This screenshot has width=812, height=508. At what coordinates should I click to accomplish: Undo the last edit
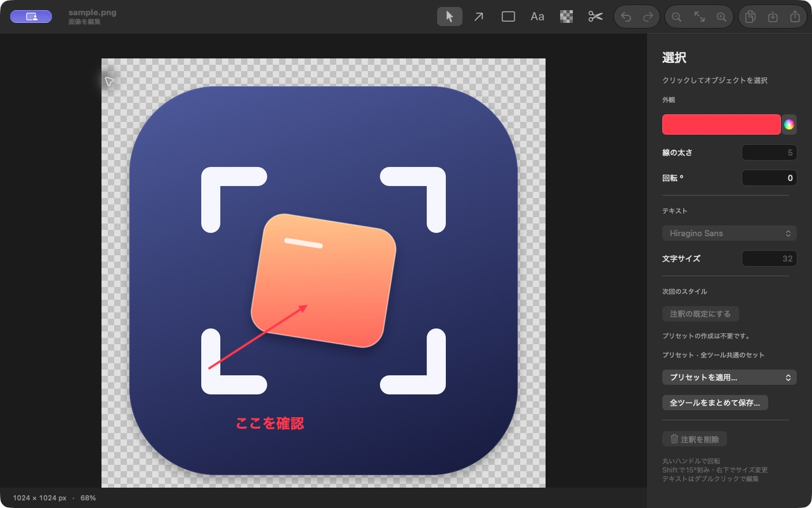coord(626,17)
